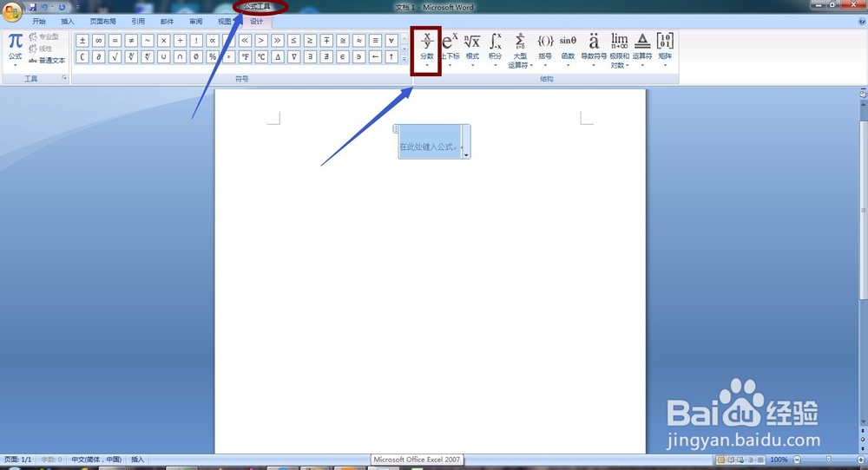Insert the empty set ∅ symbol

(x=196, y=56)
